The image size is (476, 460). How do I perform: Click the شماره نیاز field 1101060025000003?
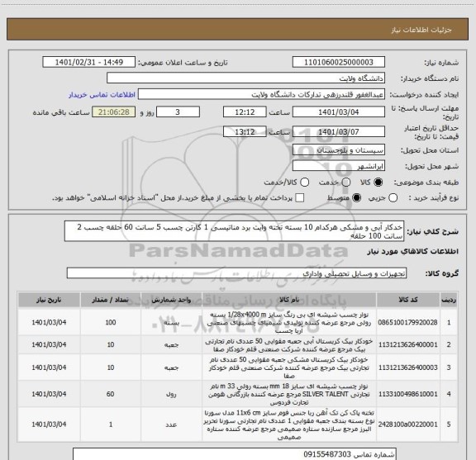(x=339, y=62)
